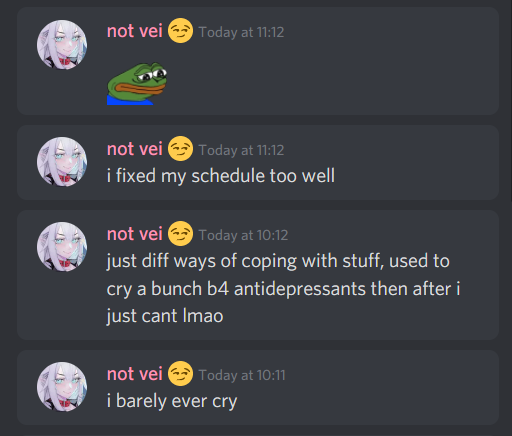Click the 'Today at 10:11' timestamp
The image size is (512, 436).
242,375
